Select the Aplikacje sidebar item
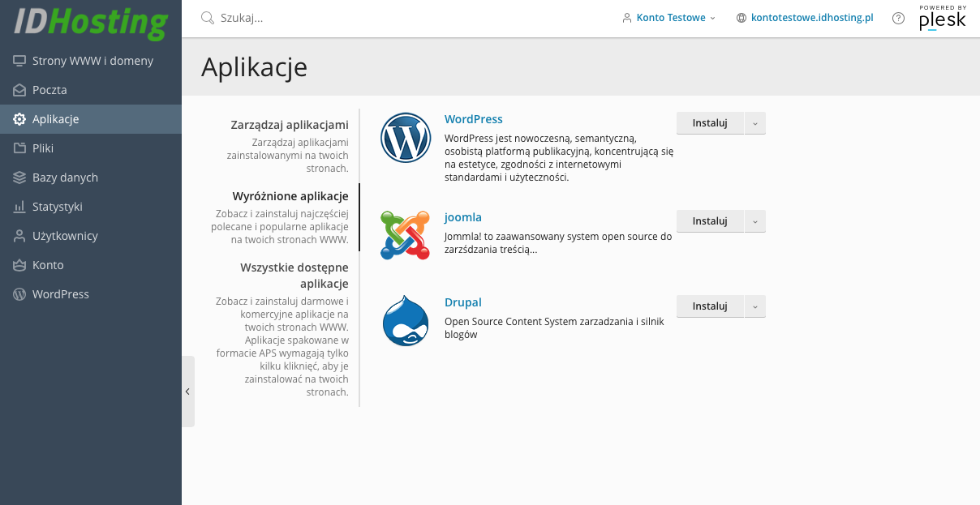Viewport: 980px width, 505px height. (91, 119)
